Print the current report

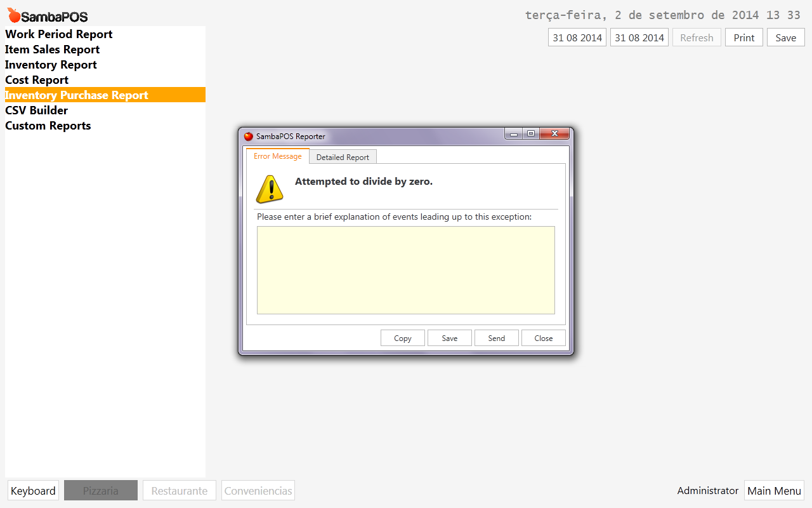[743, 37]
